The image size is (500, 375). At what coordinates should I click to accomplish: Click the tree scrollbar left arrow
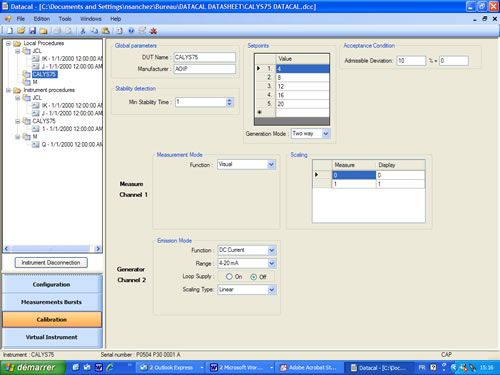click(6, 248)
